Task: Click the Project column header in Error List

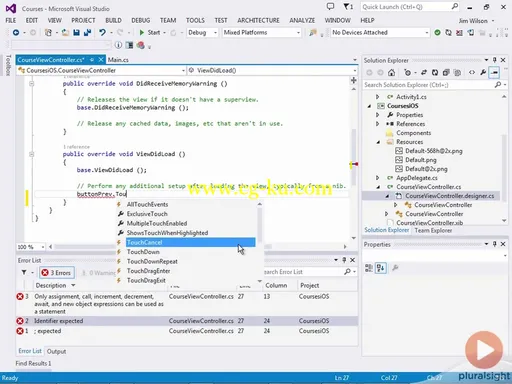Action: pos(310,286)
